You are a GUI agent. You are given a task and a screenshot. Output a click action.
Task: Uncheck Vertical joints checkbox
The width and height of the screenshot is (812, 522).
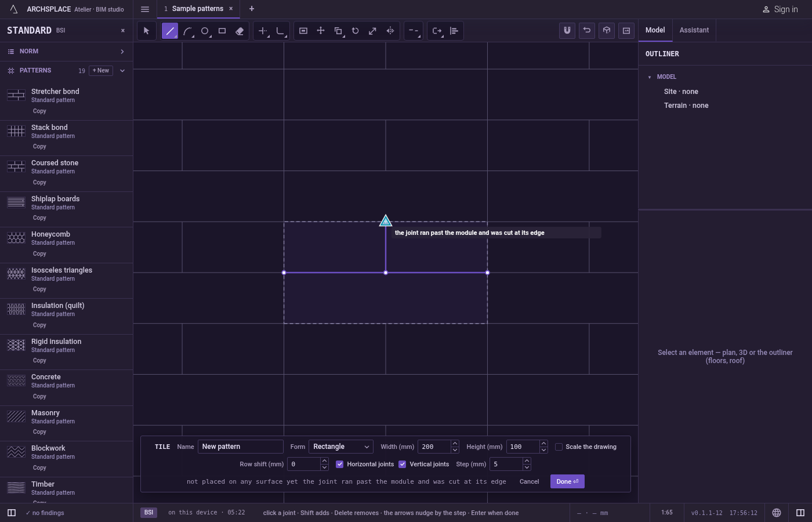402,464
